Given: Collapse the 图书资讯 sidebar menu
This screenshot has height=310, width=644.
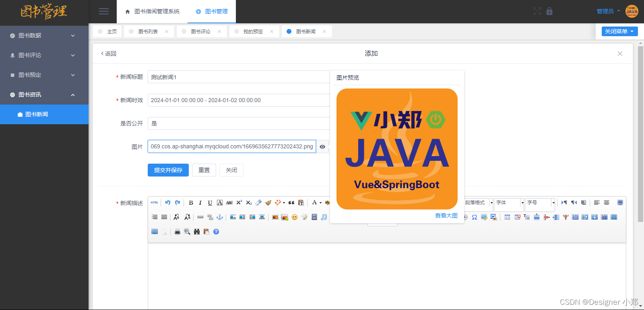Looking at the screenshot, I should pyautogui.click(x=44, y=94).
